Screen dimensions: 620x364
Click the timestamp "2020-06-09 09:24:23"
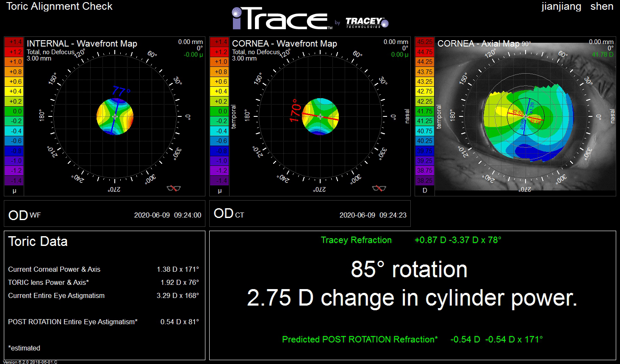click(x=373, y=215)
